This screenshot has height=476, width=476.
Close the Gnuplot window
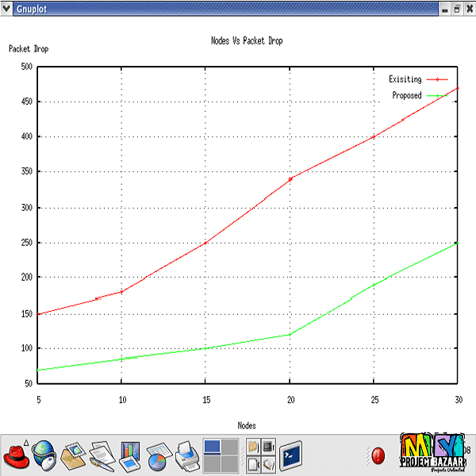[469, 8]
